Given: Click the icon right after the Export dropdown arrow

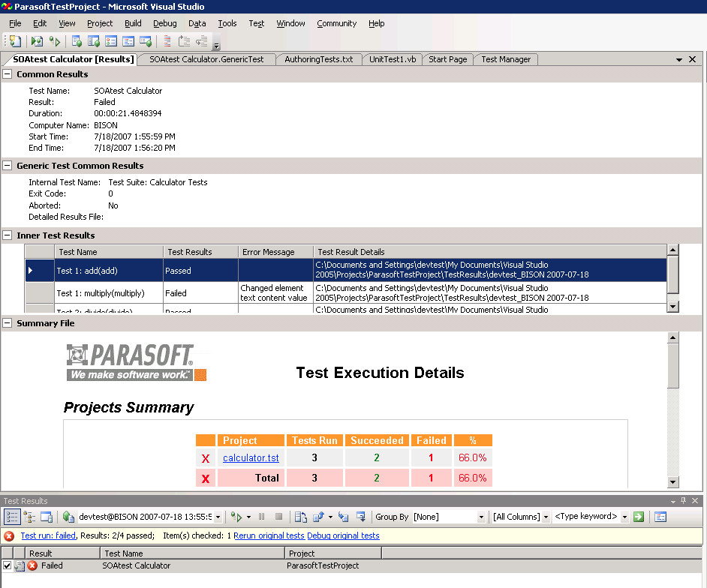Looking at the screenshot, I should click(x=343, y=517).
